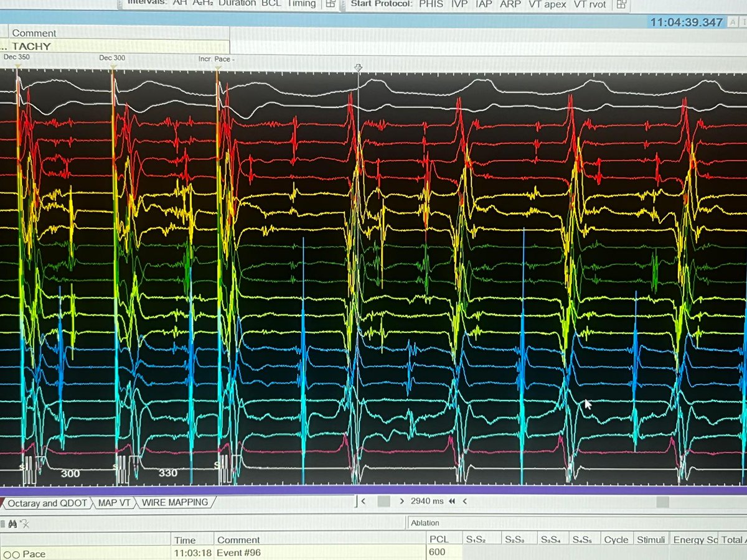This screenshot has height=560, width=747.
Task: Start the IVP pacing protocol
Action: pos(459,4)
